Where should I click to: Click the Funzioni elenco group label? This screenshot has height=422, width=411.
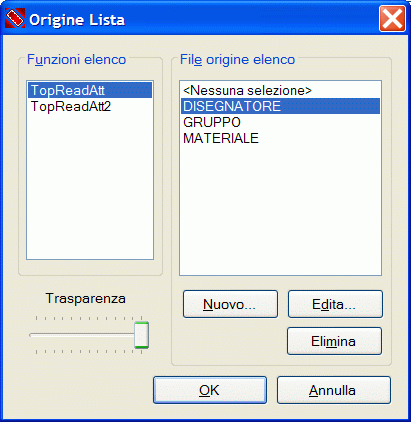(76, 60)
